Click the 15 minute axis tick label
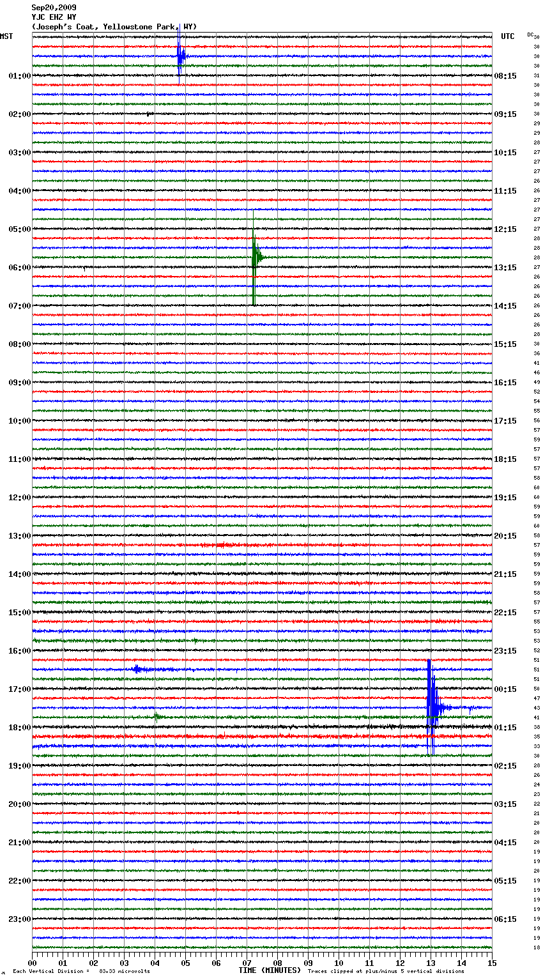The height and width of the screenshot is (980, 543). click(492, 963)
